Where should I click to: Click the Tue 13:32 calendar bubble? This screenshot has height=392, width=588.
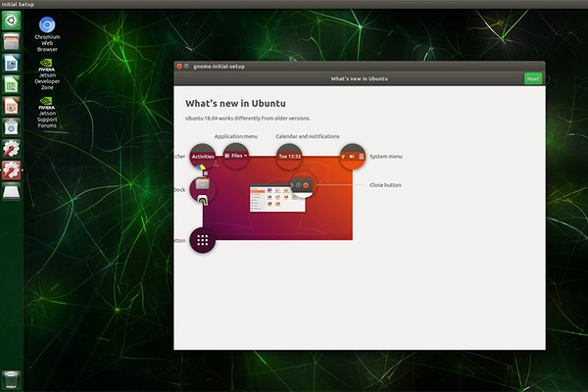tap(289, 156)
